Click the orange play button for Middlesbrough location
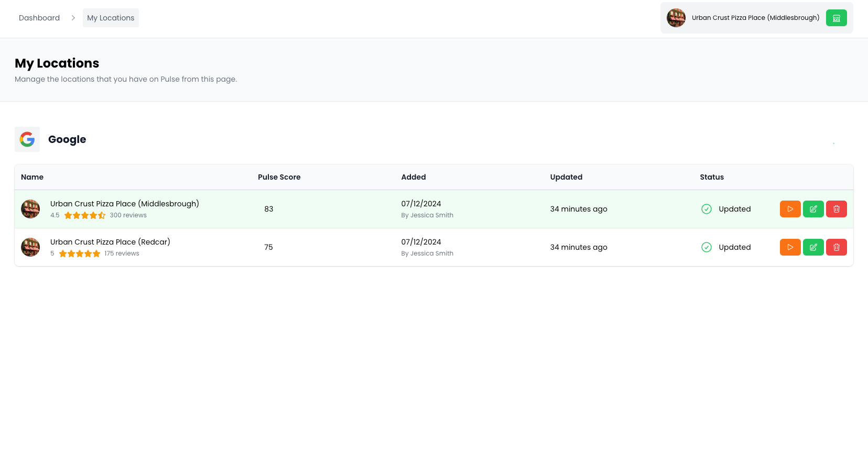Screen dimensions: 868x475 click(790, 209)
